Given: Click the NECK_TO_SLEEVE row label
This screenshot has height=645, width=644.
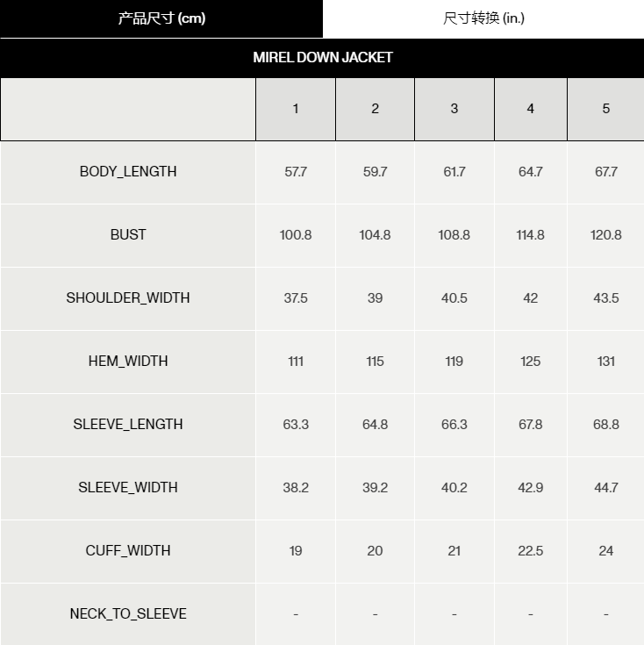Looking at the screenshot, I should tap(128, 613).
